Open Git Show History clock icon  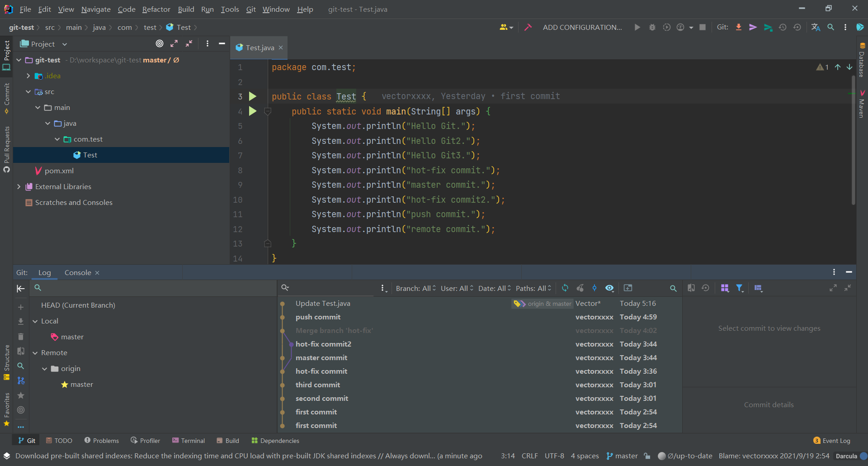pyautogui.click(x=783, y=27)
